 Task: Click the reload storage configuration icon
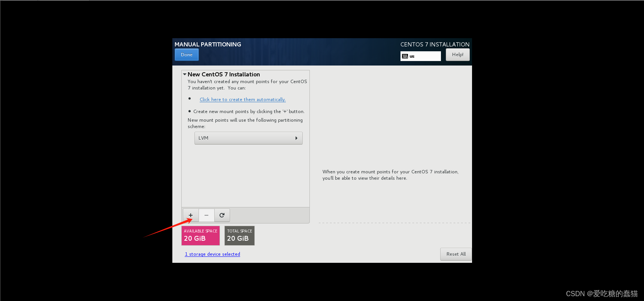(x=222, y=215)
